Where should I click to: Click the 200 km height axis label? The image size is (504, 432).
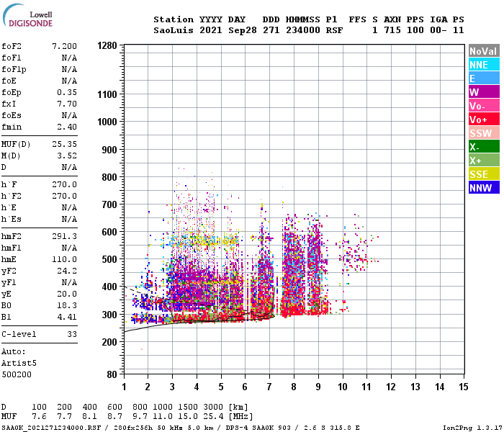click(x=109, y=342)
